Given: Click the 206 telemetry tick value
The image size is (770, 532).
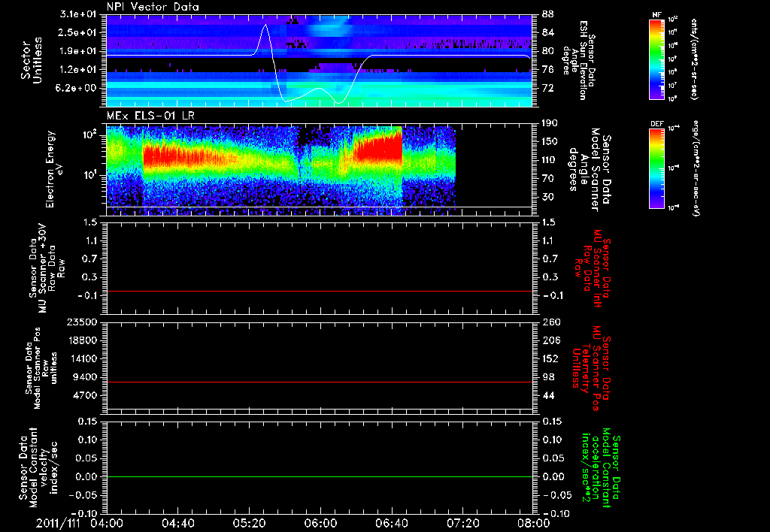Looking at the screenshot, I should point(550,340).
